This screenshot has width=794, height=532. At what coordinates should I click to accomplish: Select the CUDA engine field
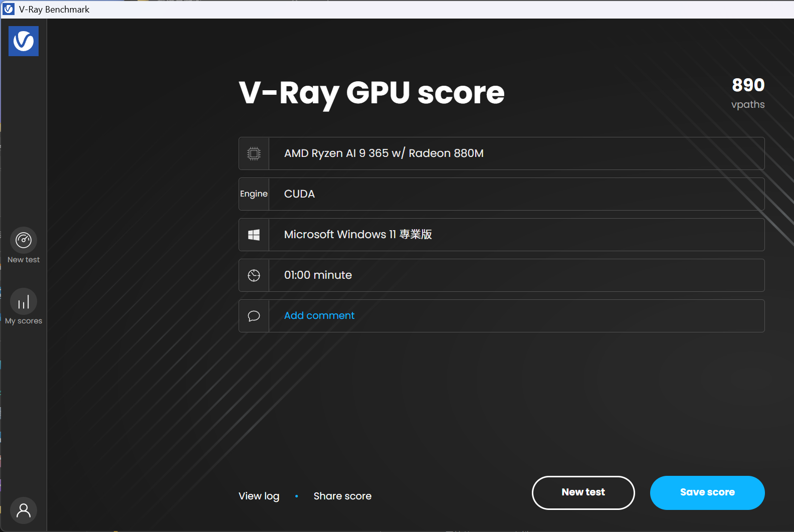(x=299, y=194)
